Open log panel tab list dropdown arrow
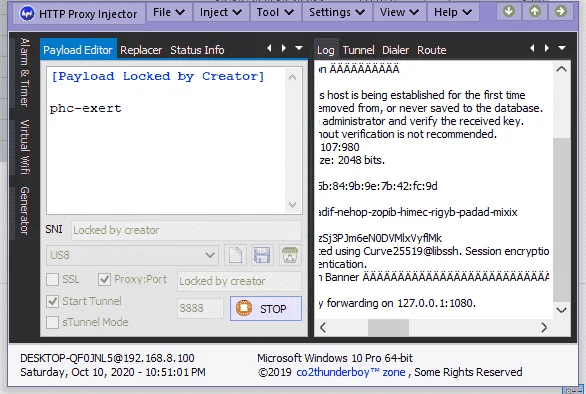The image size is (586, 394). pyautogui.click(x=562, y=48)
